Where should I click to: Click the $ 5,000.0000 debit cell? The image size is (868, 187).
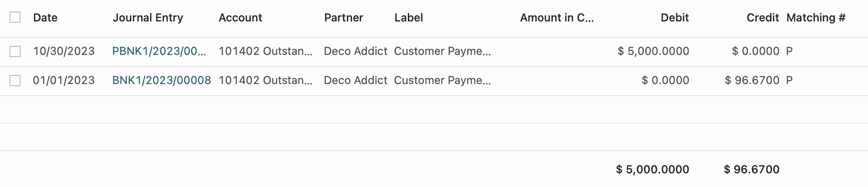point(653,51)
